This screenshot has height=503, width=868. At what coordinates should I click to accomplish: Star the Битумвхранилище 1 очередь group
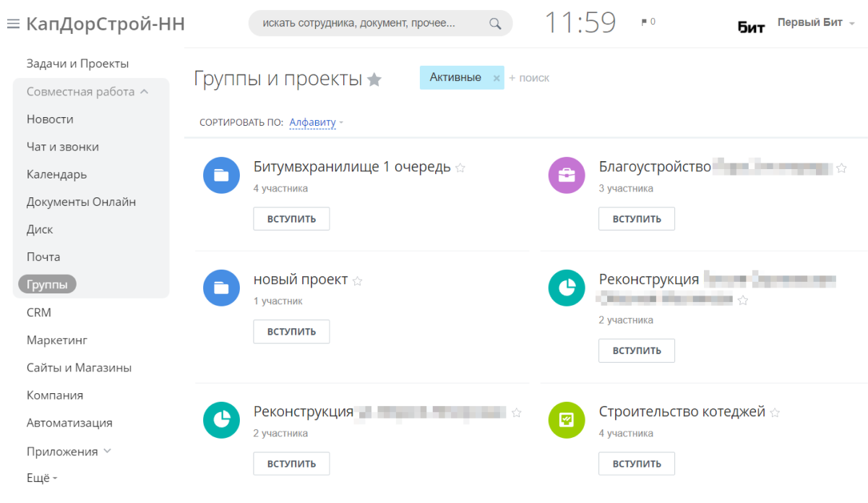tap(460, 168)
